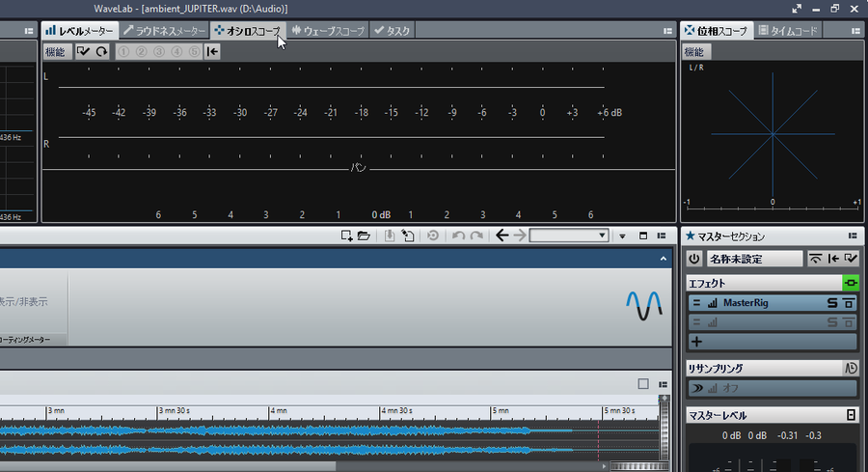The width and height of the screenshot is (868, 472).
Task: Navigate backward with the left arrow
Action: [x=502, y=236]
